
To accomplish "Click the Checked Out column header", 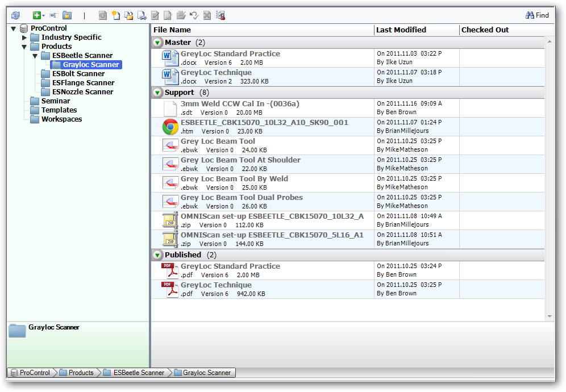I will point(506,30).
